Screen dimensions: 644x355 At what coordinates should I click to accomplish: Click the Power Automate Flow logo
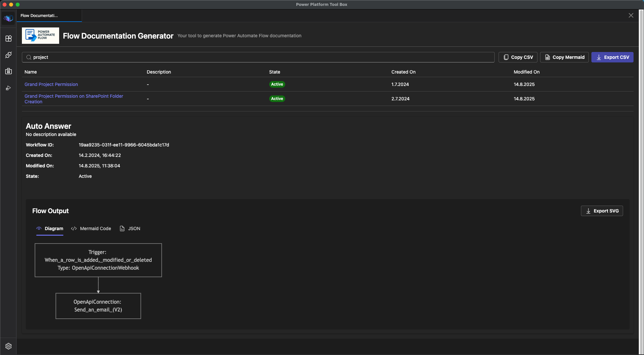[40, 35]
